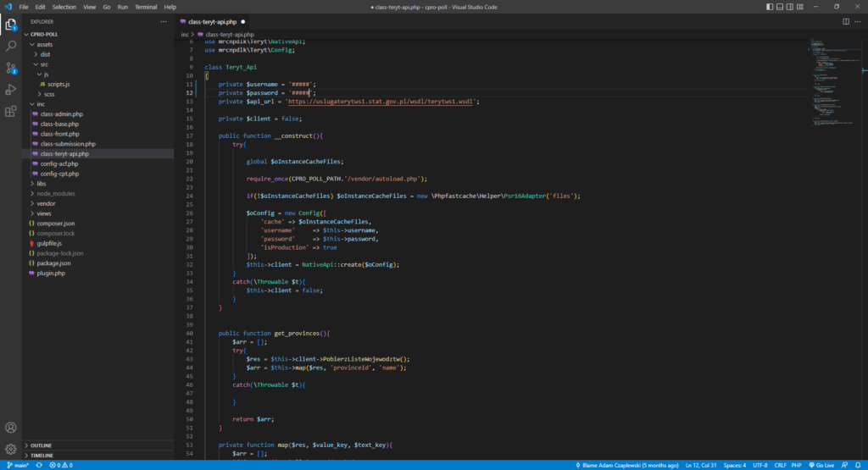This screenshot has height=470, width=868.
Task: Open class-base.php file
Action: point(98,124)
